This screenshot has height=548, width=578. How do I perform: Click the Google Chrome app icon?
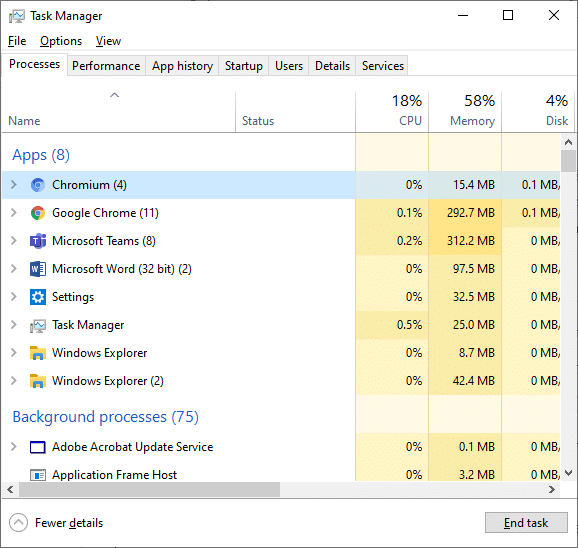coord(38,213)
